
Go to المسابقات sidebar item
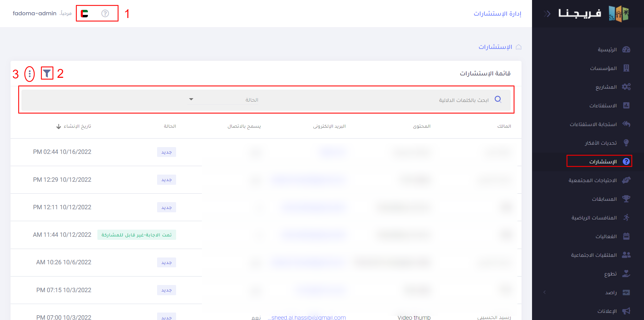click(x=604, y=199)
